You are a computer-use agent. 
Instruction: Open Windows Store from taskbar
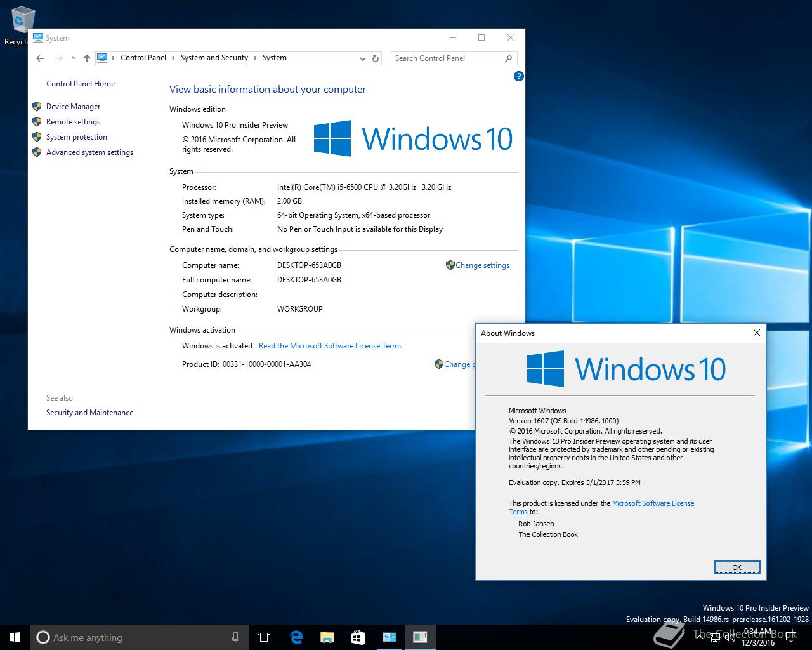pyautogui.click(x=358, y=637)
